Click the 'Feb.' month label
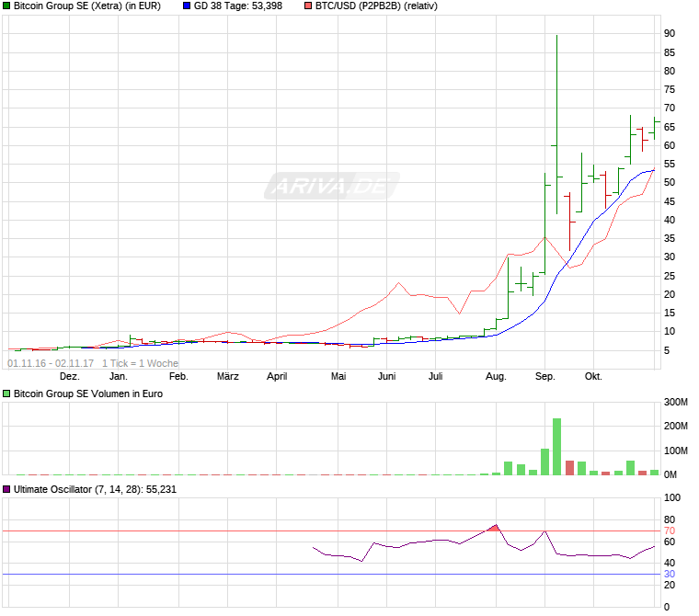This screenshot has height=616, width=699. [x=178, y=377]
